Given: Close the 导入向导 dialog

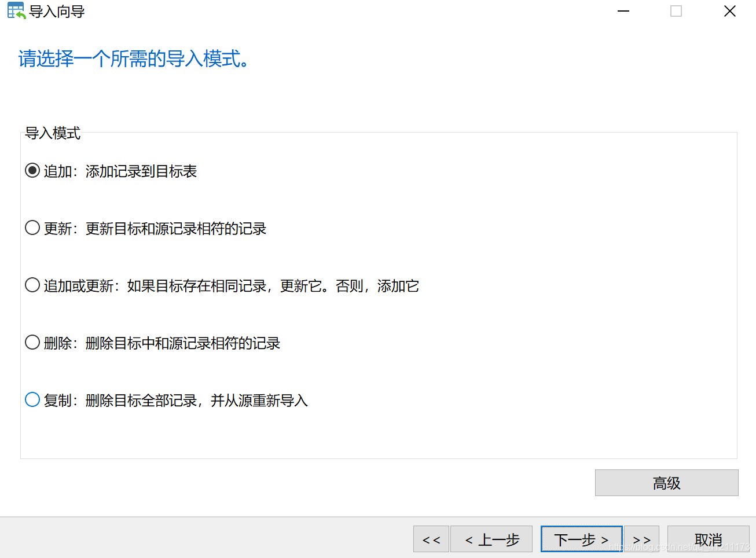Looking at the screenshot, I should pyautogui.click(x=729, y=11).
